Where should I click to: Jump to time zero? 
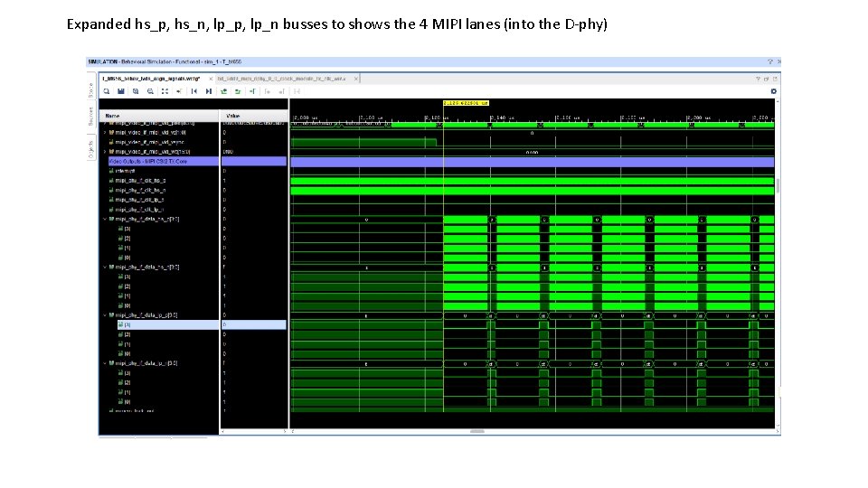pos(194,91)
